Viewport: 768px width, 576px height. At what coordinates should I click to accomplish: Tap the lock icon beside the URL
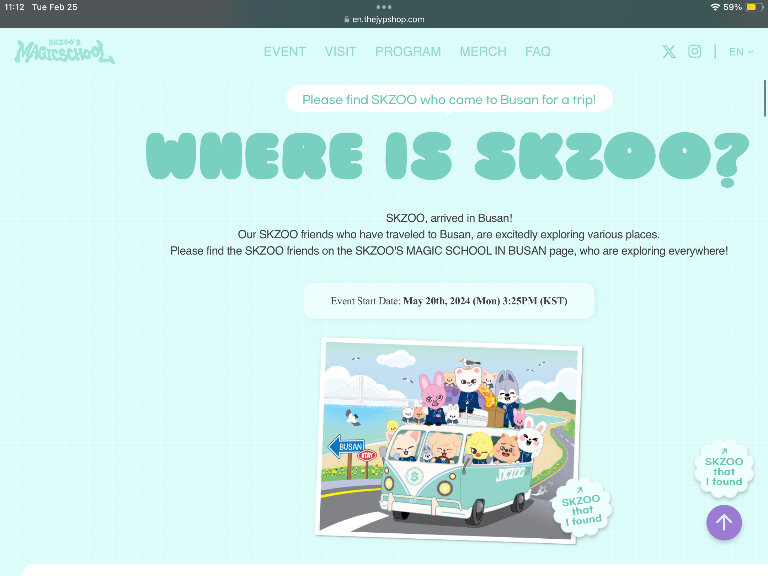coord(347,20)
